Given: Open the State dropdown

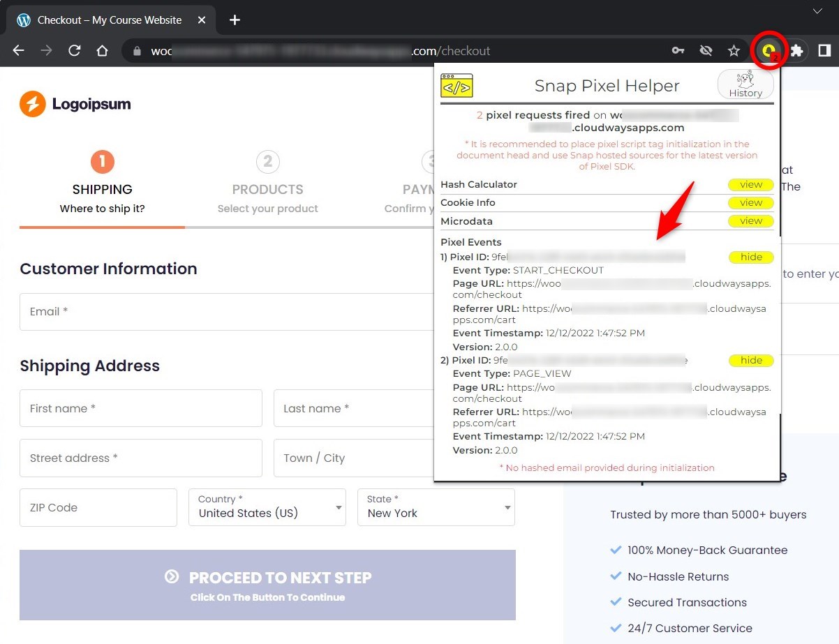Looking at the screenshot, I should point(436,507).
